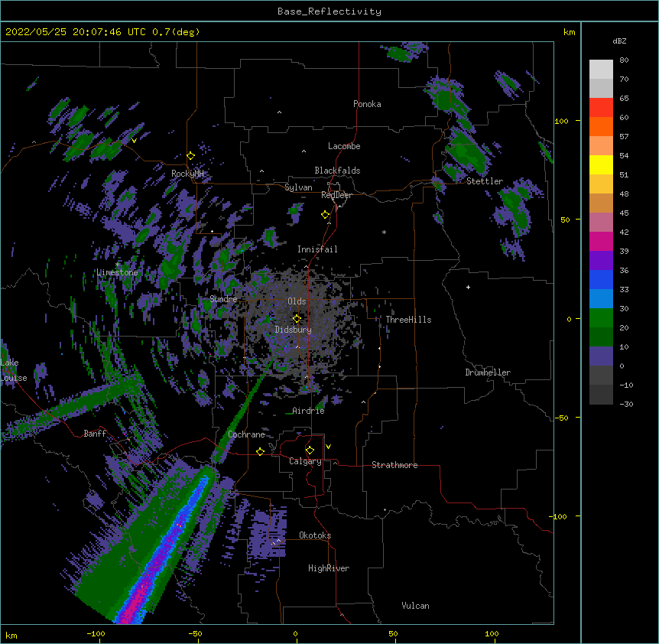Select the Blackfalds label
The width and height of the screenshot is (659, 644).
337,171
